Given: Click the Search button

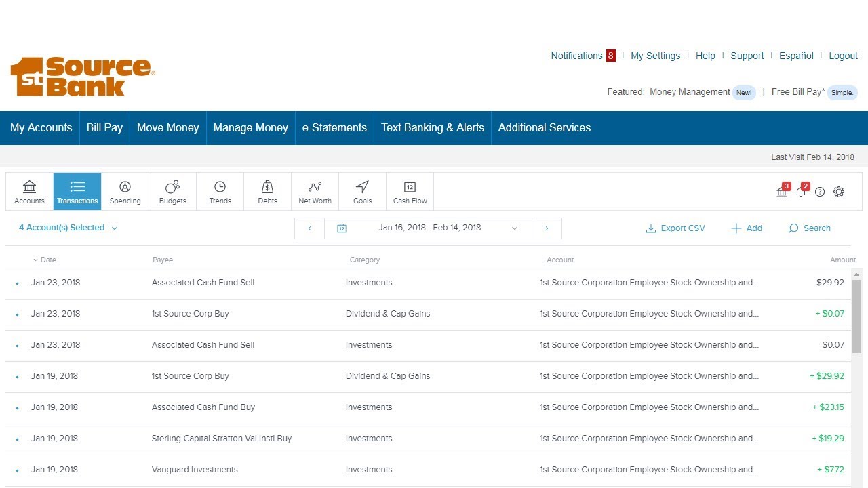Looking at the screenshot, I should 810,228.
